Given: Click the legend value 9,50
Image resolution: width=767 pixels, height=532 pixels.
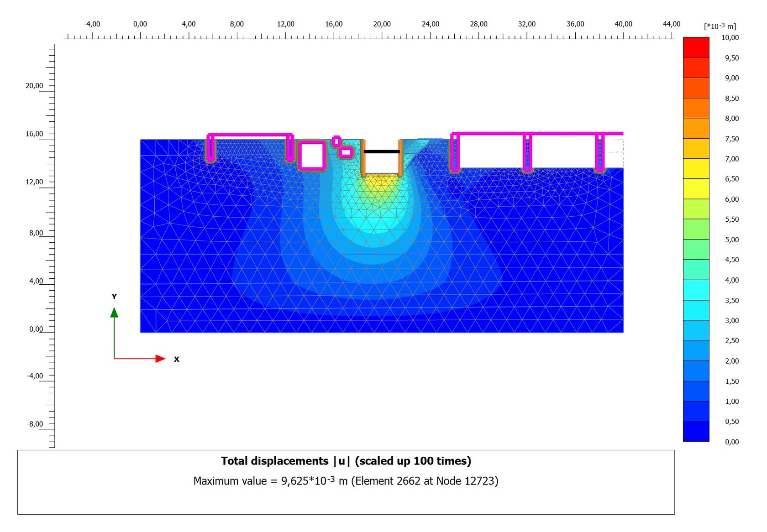Looking at the screenshot, I should coord(731,58).
